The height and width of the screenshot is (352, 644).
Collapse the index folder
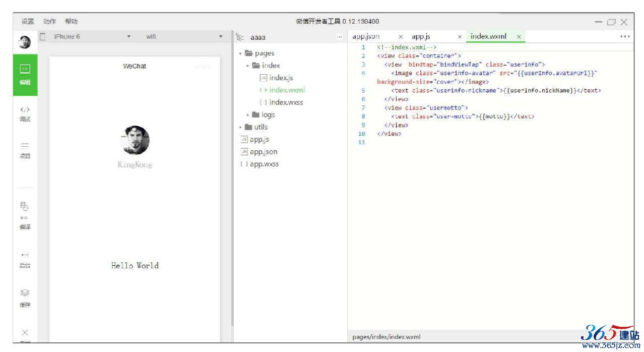[247, 66]
